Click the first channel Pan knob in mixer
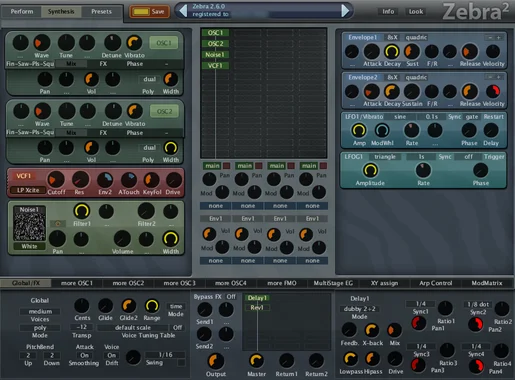The height and width of the screenshot is (380, 515). click(209, 179)
